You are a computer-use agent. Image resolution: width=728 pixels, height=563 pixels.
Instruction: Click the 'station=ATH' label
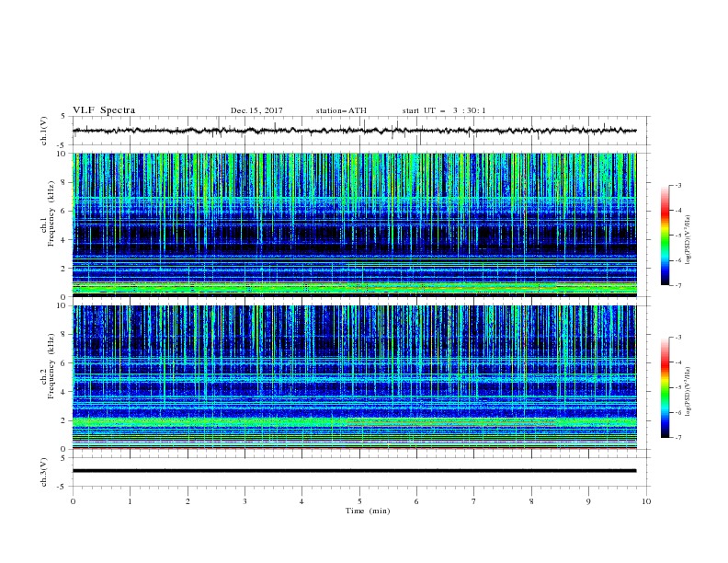click(341, 110)
